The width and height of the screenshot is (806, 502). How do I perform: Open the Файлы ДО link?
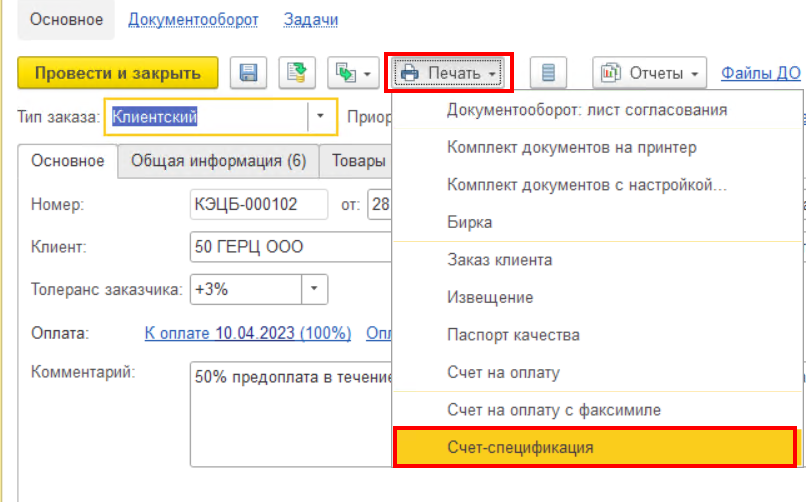761,73
